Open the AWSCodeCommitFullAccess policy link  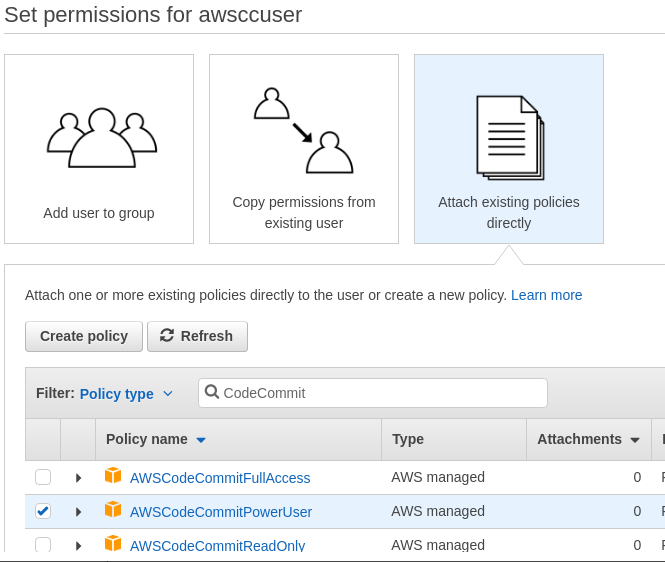[x=220, y=478]
